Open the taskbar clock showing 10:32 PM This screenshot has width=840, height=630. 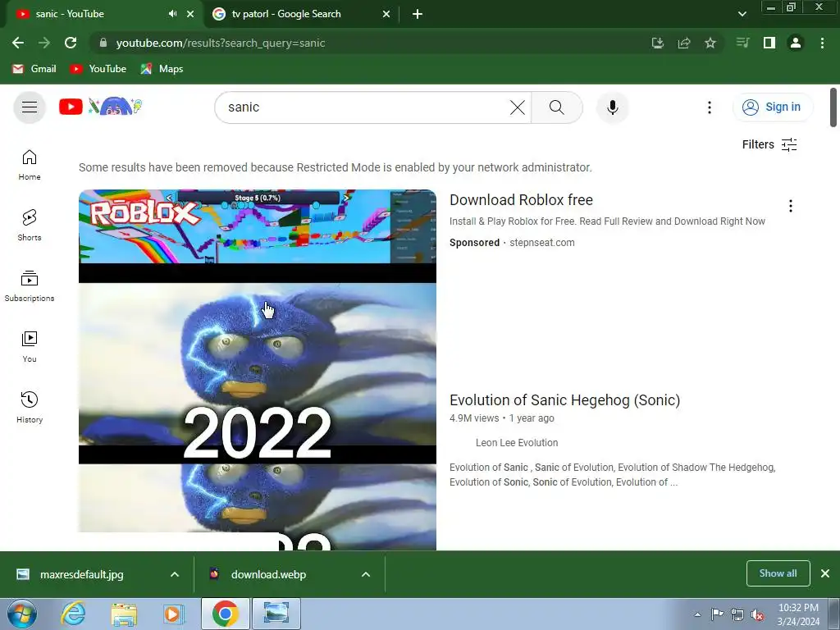(x=798, y=614)
